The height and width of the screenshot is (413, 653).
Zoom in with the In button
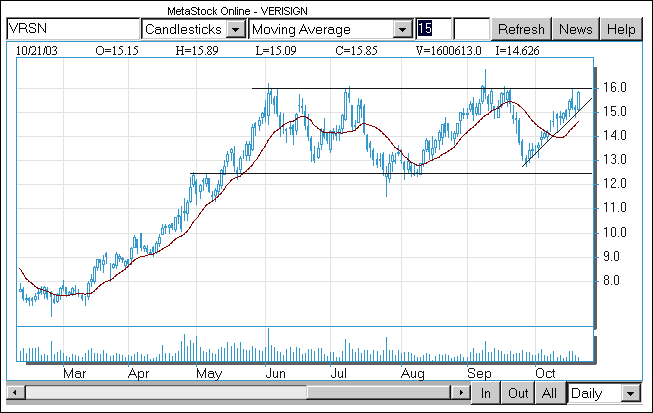[x=486, y=393]
